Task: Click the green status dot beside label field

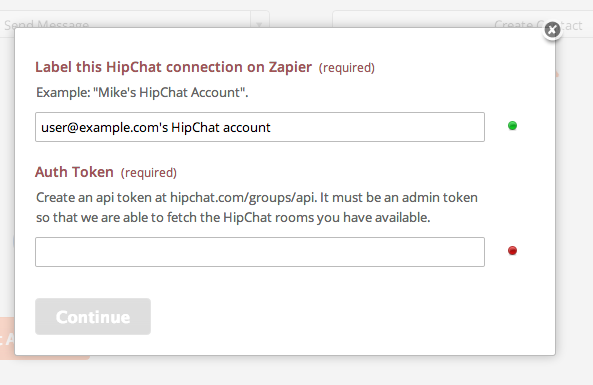Action: click(x=512, y=126)
